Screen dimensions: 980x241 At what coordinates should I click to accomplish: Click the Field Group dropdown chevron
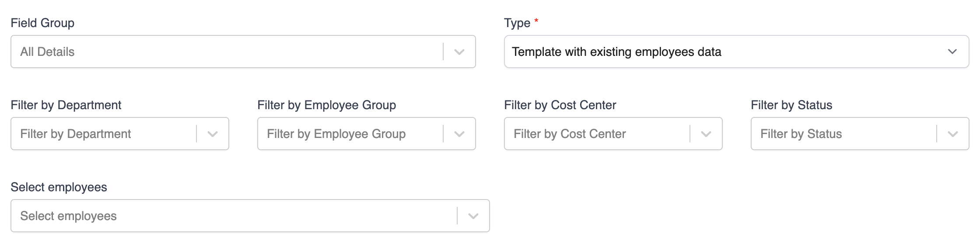[x=459, y=52]
